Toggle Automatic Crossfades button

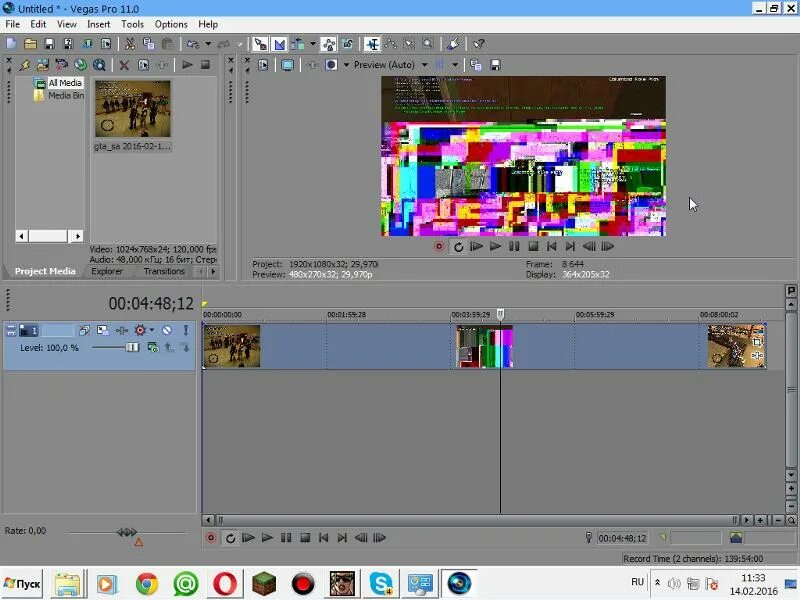pyautogui.click(x=279, y=44)
